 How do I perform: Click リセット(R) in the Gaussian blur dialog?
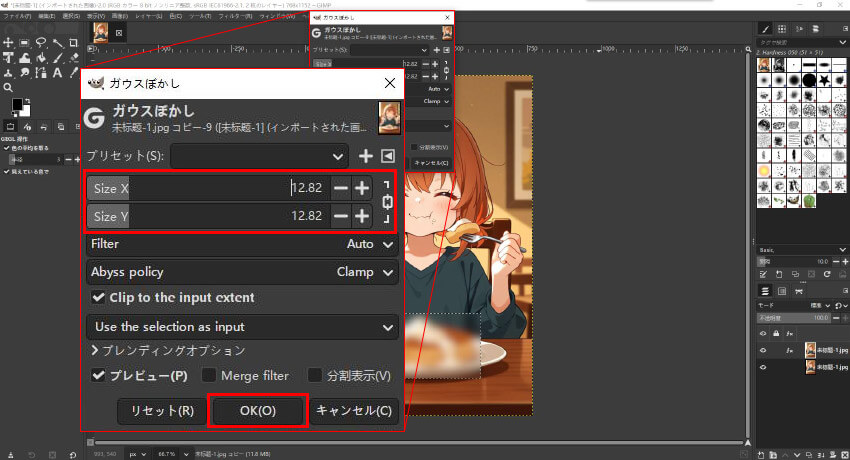pos(162,411)
